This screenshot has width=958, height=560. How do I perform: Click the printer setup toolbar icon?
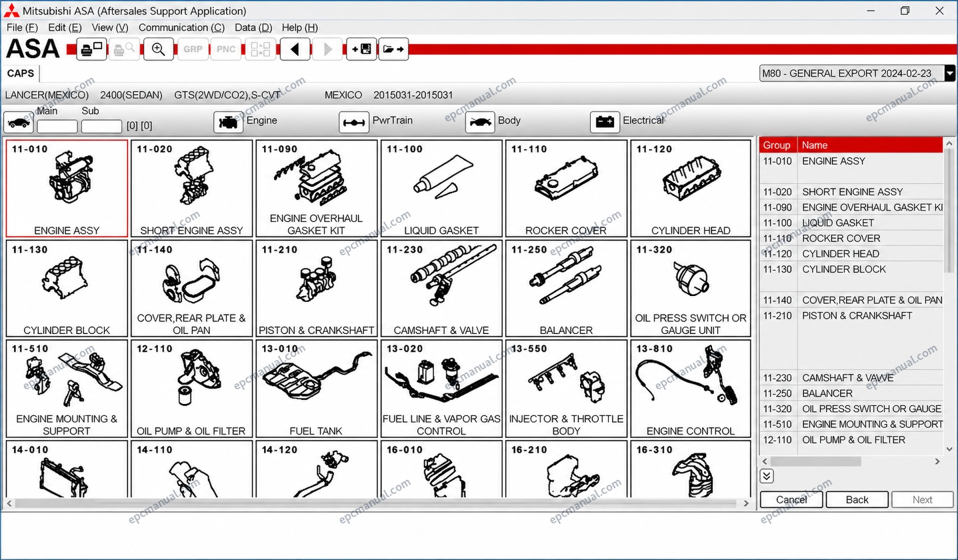coord(91,49)
